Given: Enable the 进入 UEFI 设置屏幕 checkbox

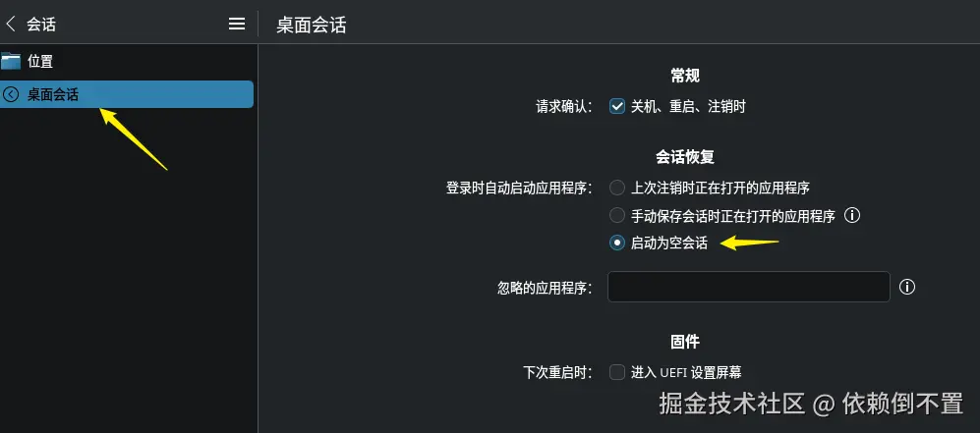Looking at the screenshot, I should [617, 372].
